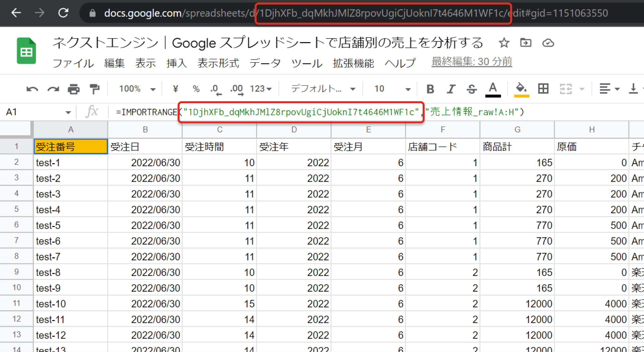
Task: Click the redo arrow icon
Action: (x=53, y=89)
